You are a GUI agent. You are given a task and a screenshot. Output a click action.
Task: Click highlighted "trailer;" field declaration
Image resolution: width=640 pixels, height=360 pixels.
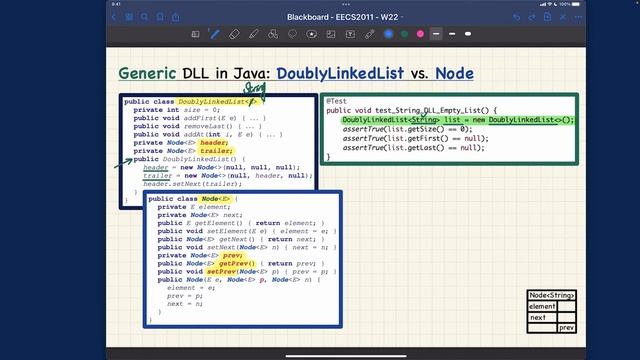pyautogui.click(x=216, y=151)
